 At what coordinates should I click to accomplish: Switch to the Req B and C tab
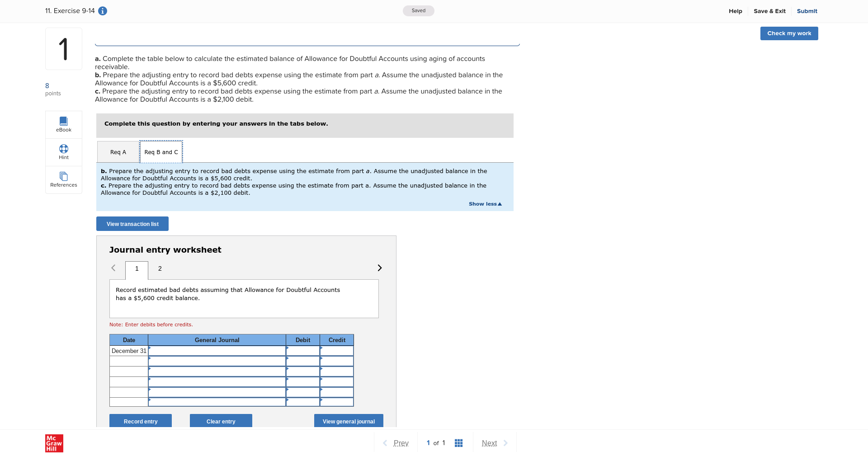pos(161,152)
